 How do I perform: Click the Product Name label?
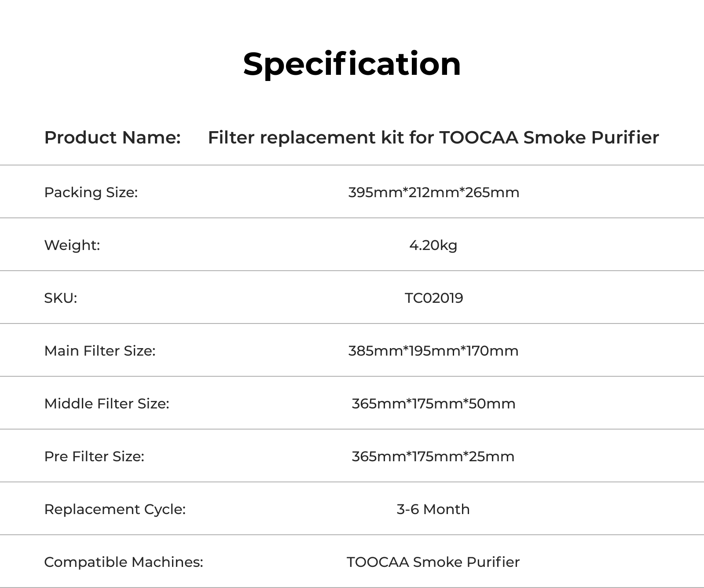(112, 137)
